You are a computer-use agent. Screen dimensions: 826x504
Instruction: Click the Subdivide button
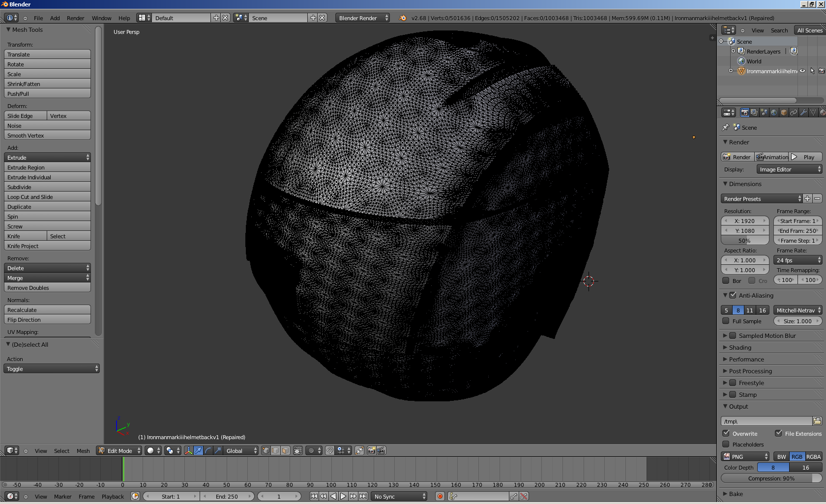point(47,187)
